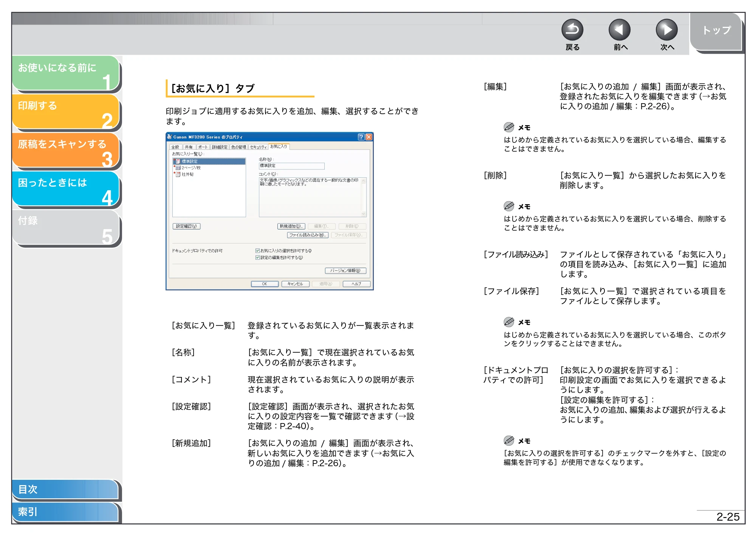Click the 戻る (back) round arrow icon

coord(572,30)
